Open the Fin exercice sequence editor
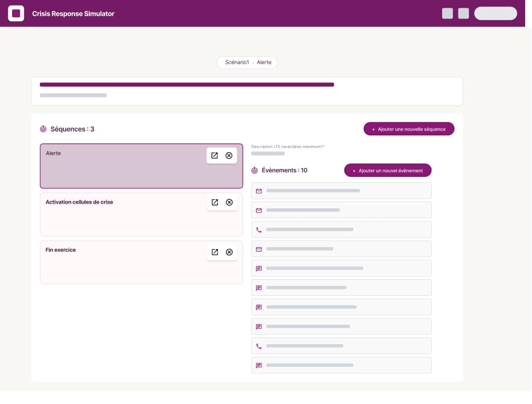Screen dimensions: 532x404 click(x=214, y=252)
